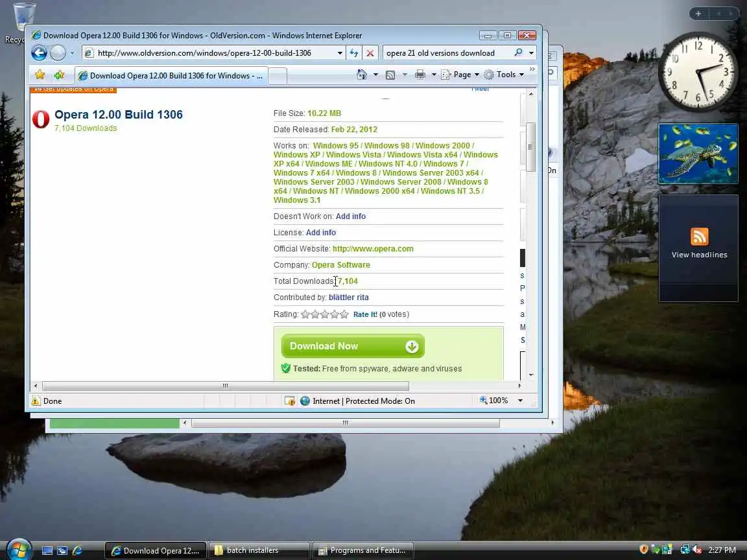Image resolution: width=747 pixels, height=560 pixels.
Task: Click the Windows Start orb
Action: tap(19, 550)
